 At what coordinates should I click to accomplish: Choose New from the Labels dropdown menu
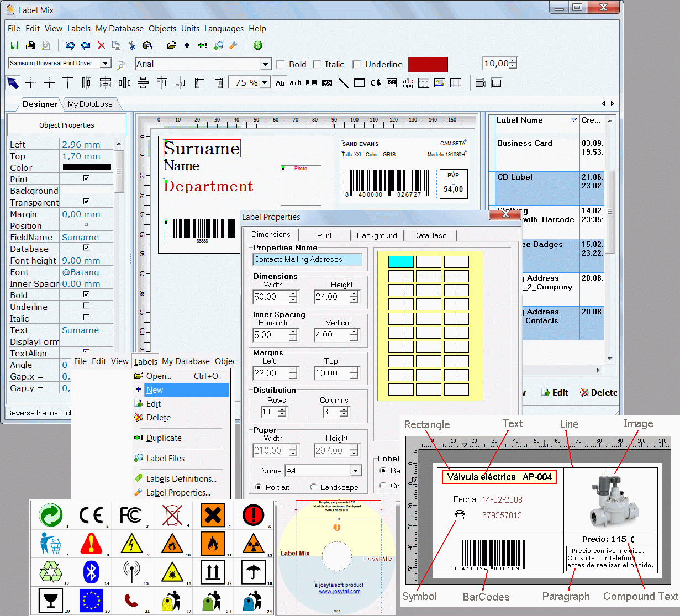point(181,390)
